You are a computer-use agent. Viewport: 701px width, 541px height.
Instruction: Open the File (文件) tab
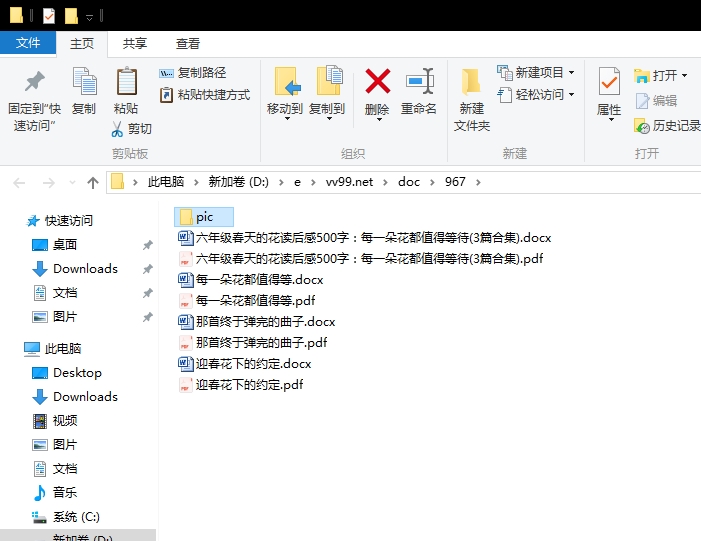coord(28,43)
